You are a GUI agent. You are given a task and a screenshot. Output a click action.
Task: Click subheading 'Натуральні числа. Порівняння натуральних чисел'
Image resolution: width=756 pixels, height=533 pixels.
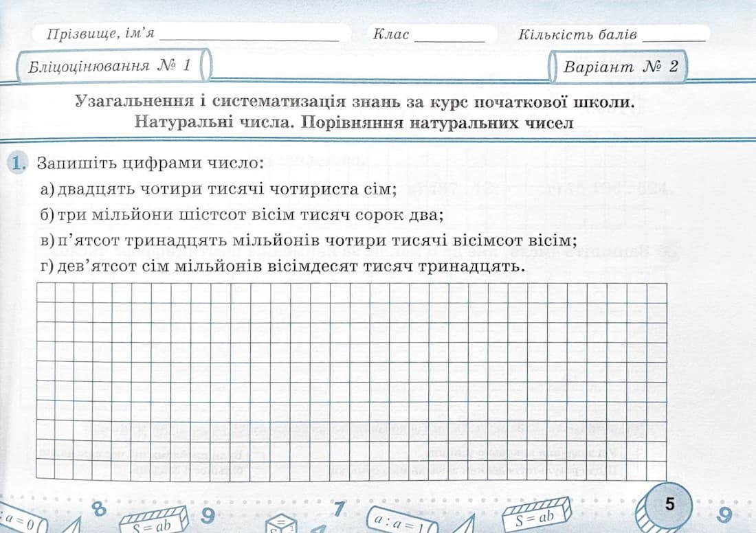pyautogui.click(x=354, y=122)
